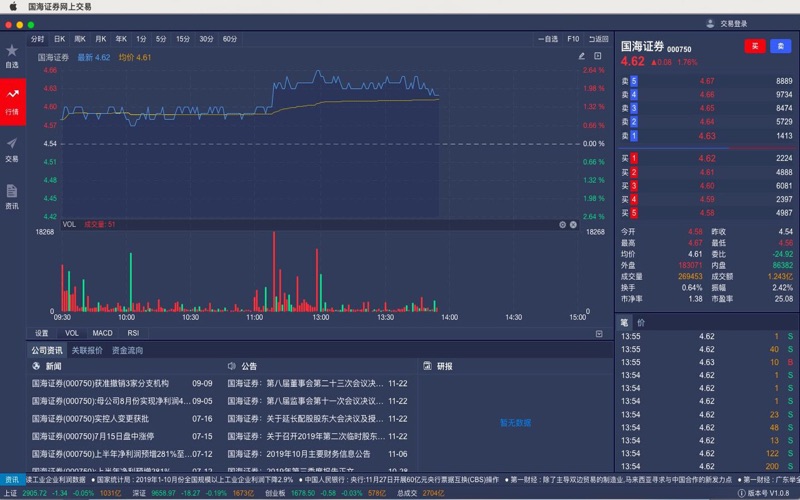Select the MACD indicator tab
Viewport: 800px width, 500px height.
[x=103, y=333]
